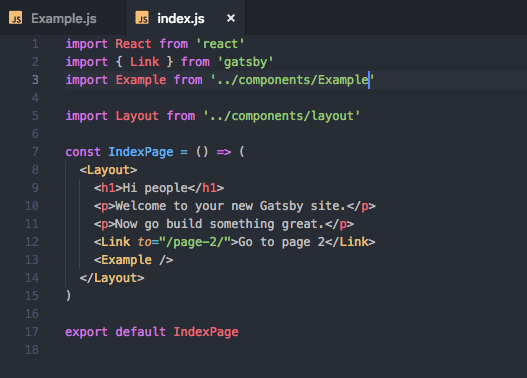Click the closing parenthesis on line 15
Image resolution: width=527 pixels, height=378 pixels.
click(x=69, y=295)
